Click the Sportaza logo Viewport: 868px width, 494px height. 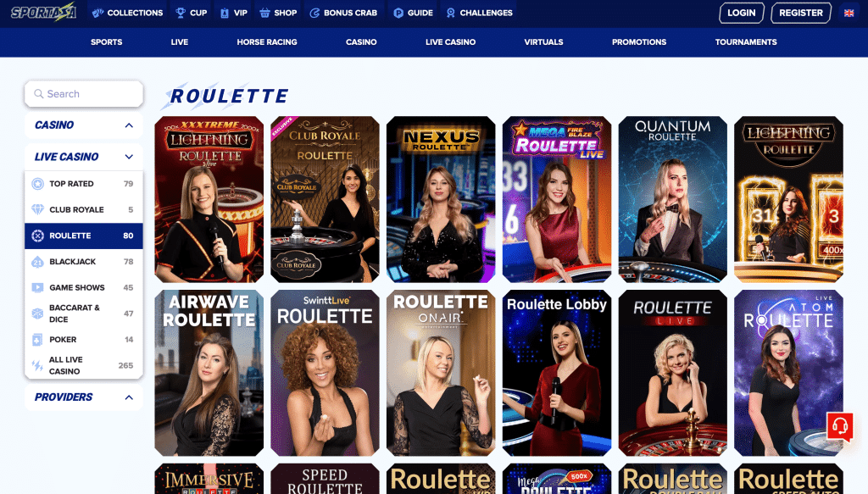(x=44, y=13)
